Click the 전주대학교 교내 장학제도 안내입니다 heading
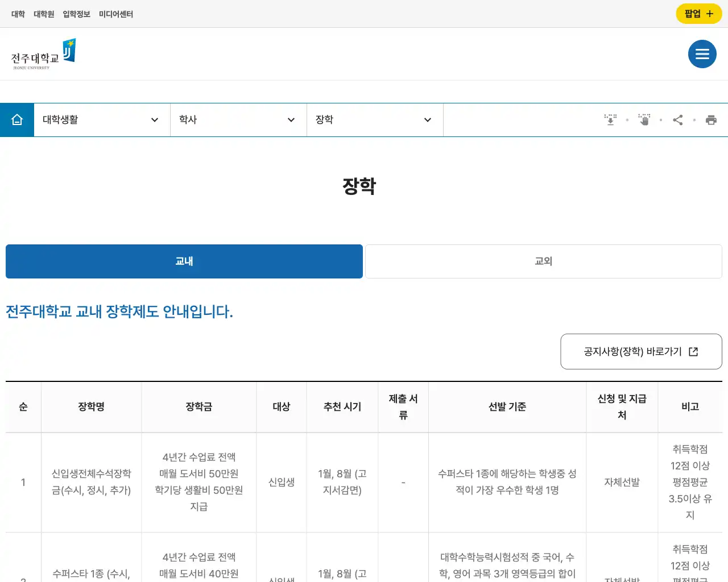The width and height of the screenshot is (728, 582). point(119,312)
